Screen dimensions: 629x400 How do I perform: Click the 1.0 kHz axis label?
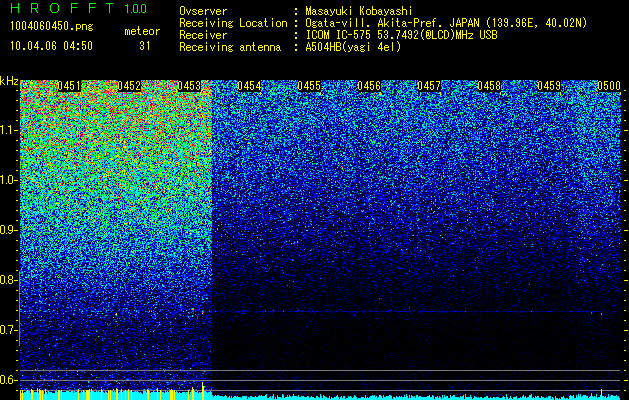pyautogui.click(x=9, y=180)
